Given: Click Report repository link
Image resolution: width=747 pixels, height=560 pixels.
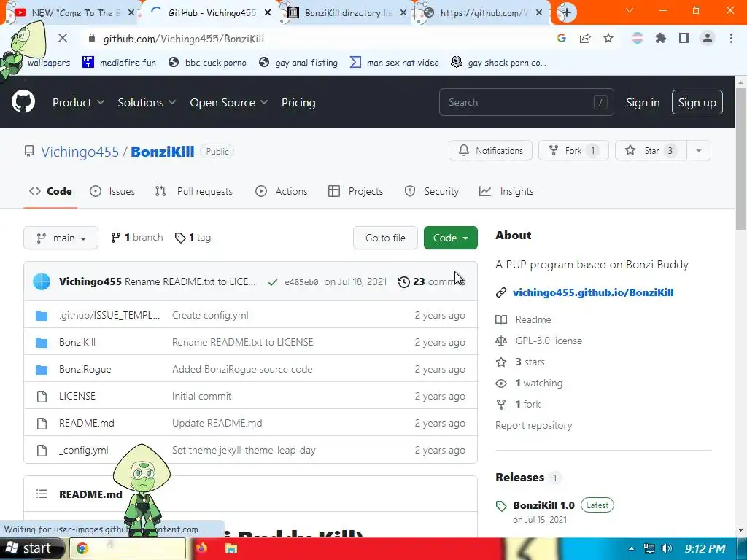Looking at the screenshot, I should (533, 425).
